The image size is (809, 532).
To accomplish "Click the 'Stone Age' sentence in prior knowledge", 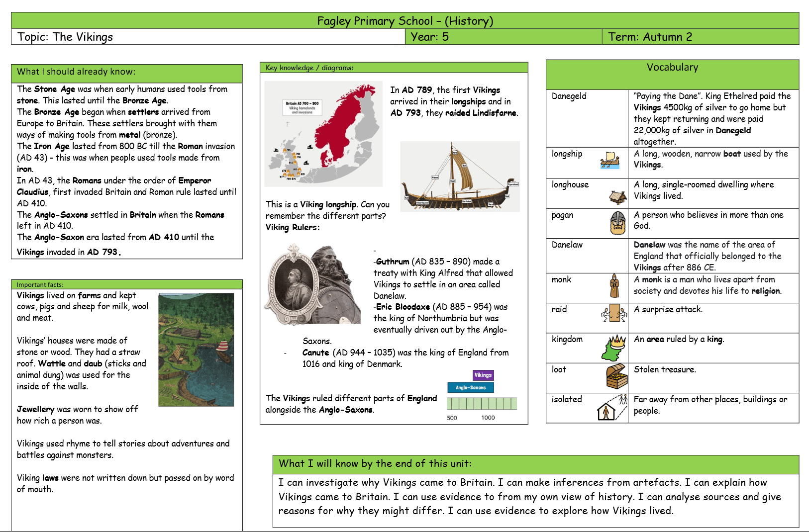I will coord(122,94).
